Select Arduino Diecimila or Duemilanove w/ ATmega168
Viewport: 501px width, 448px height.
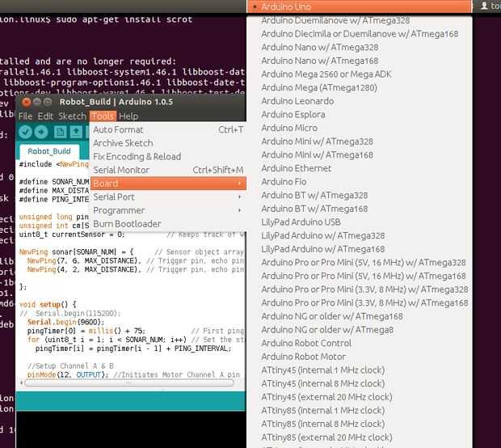359,34
